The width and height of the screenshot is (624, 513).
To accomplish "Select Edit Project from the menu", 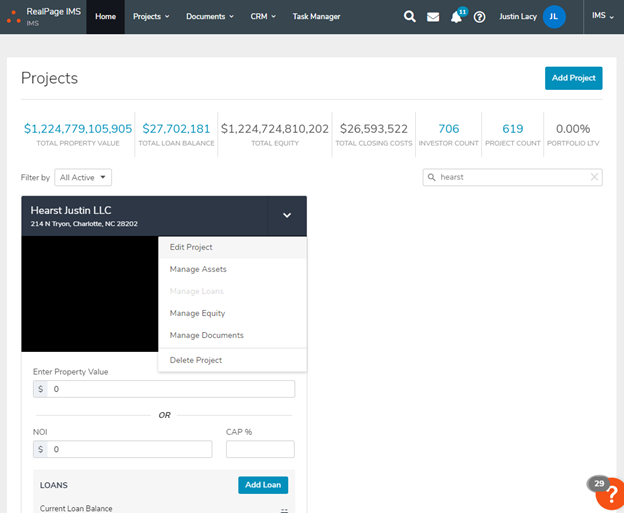I will [191, 247].
